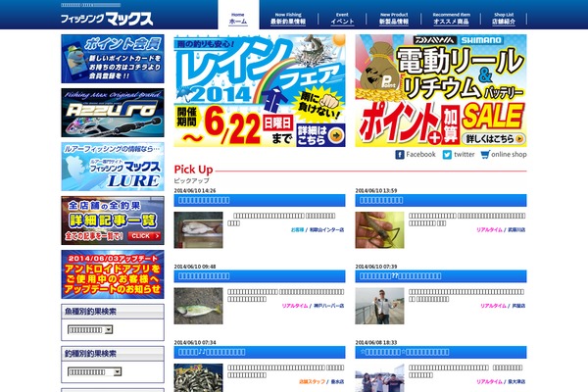The height and width of the screenshot is (392, 588).
Task: Open the 全店舗の全釣果 詳細記事一覧 banner
Action: pyautogui.click(x=113, y=220)
